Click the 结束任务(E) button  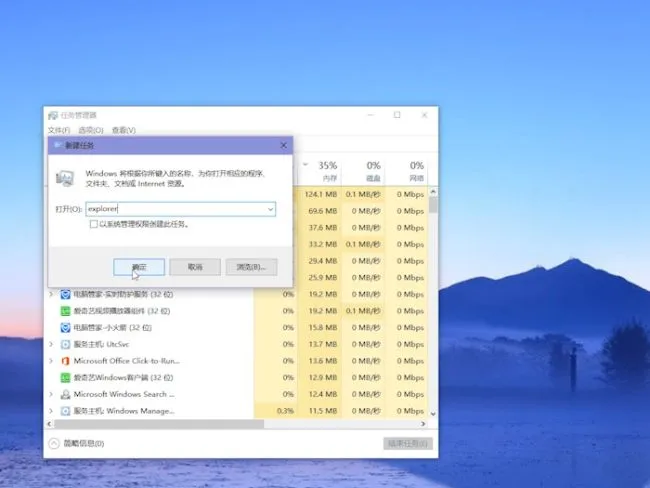(408, 444)
